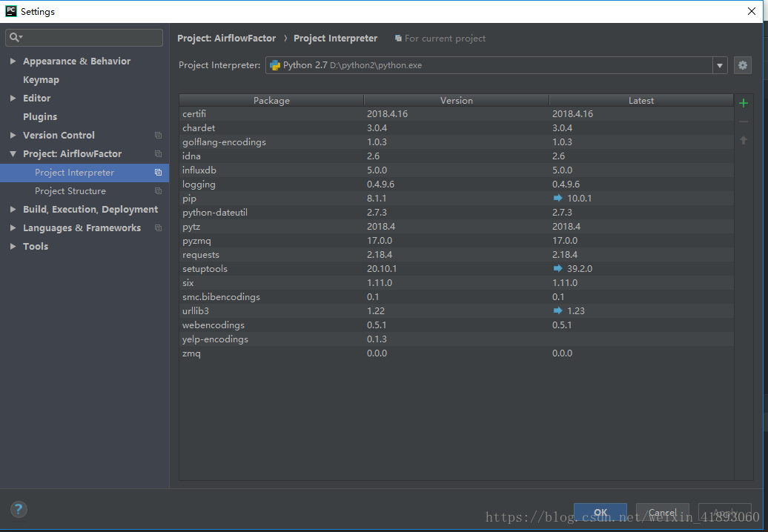Open Tools settings category
The width and height of the screenshot is (768, 532).
[36, 246]
